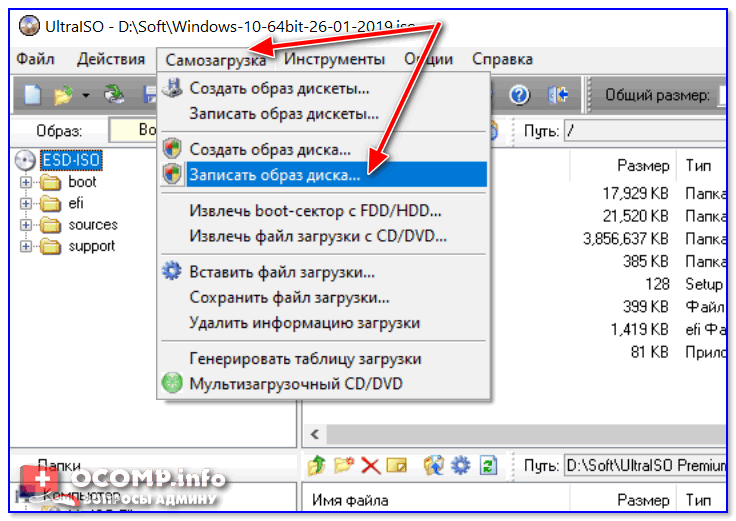The image size is (736, 521).
Task: Open the Инструменты menu
Action: 334,59
